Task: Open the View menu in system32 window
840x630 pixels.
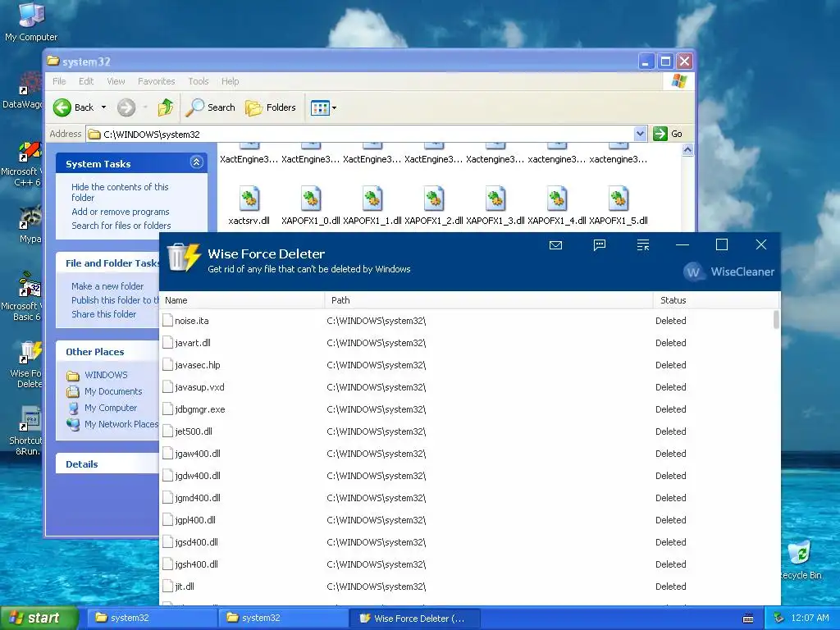Action: pyautogui.click(x=116, y=81)
